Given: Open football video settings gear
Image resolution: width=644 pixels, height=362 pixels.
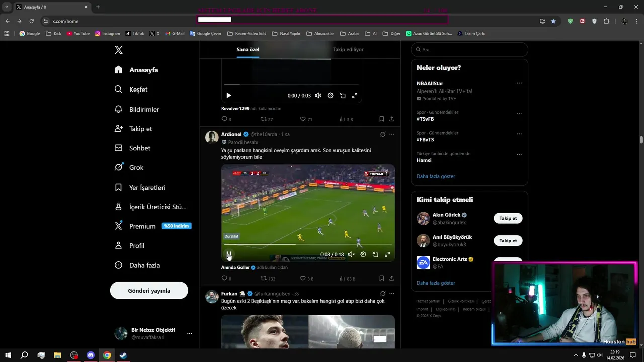Looking at the screenshot, I should [363, 254].
